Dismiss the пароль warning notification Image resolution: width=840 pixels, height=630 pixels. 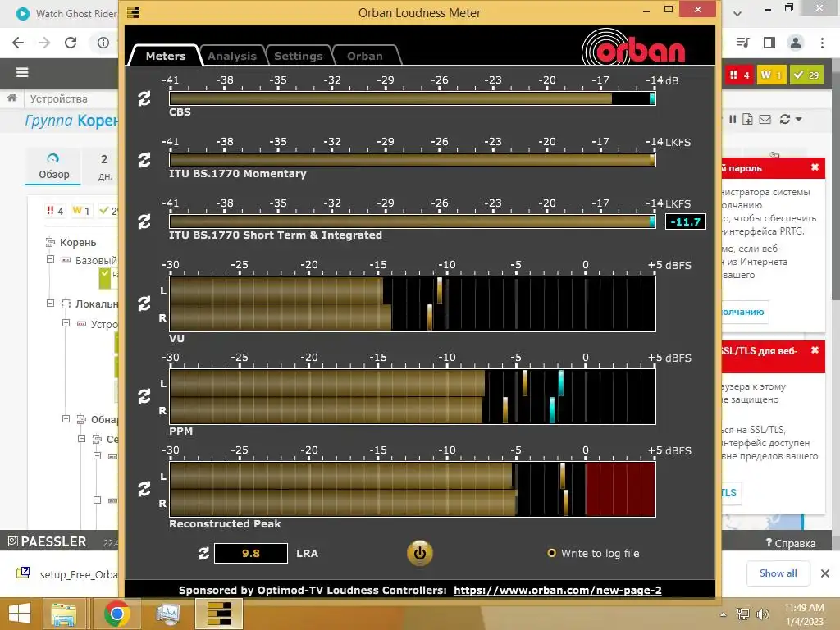(815, 167)
